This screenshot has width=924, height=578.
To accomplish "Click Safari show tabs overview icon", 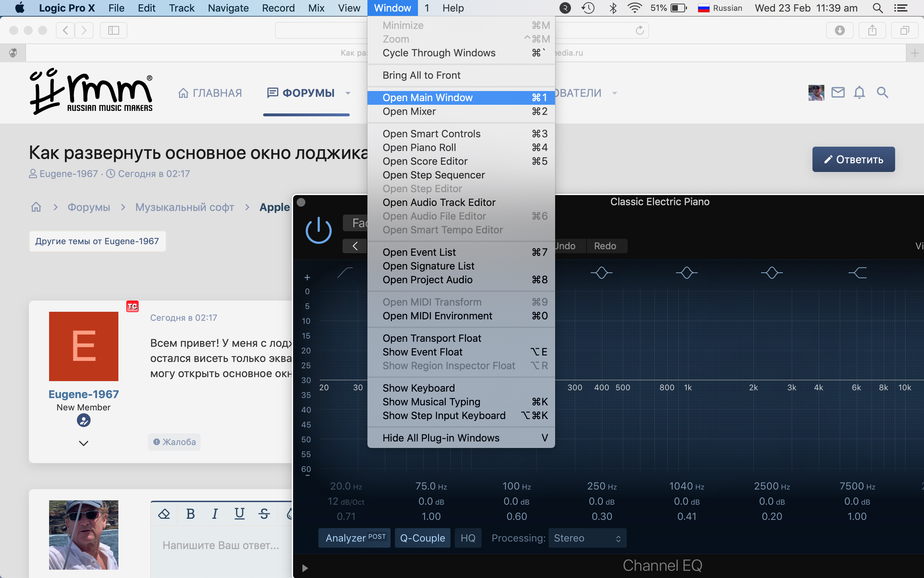I will 905,30.
